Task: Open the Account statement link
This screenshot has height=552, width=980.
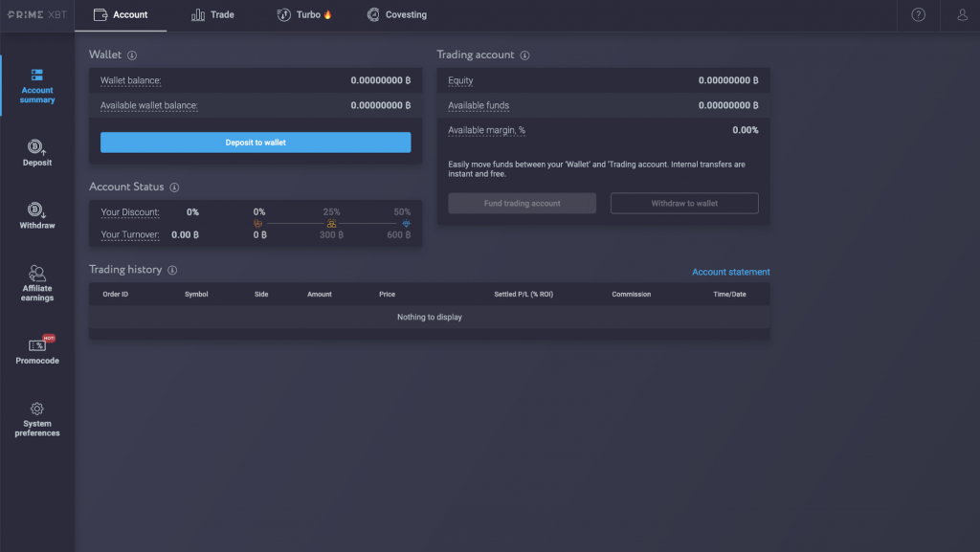Action: (x=730, y=272)
